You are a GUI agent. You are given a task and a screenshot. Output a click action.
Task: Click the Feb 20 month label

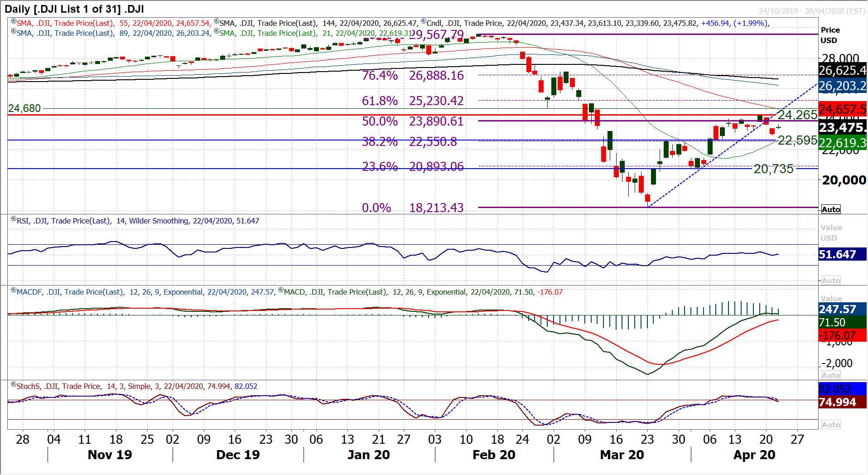point(494,455)
